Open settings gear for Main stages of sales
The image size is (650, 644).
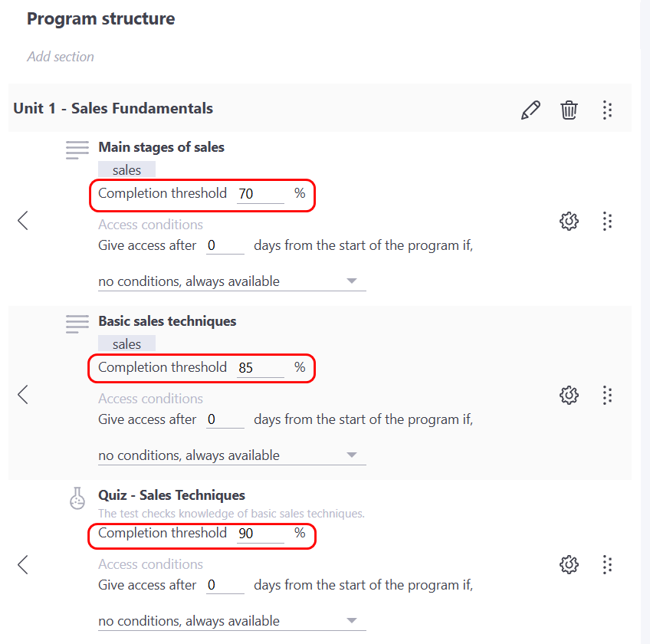569,222
